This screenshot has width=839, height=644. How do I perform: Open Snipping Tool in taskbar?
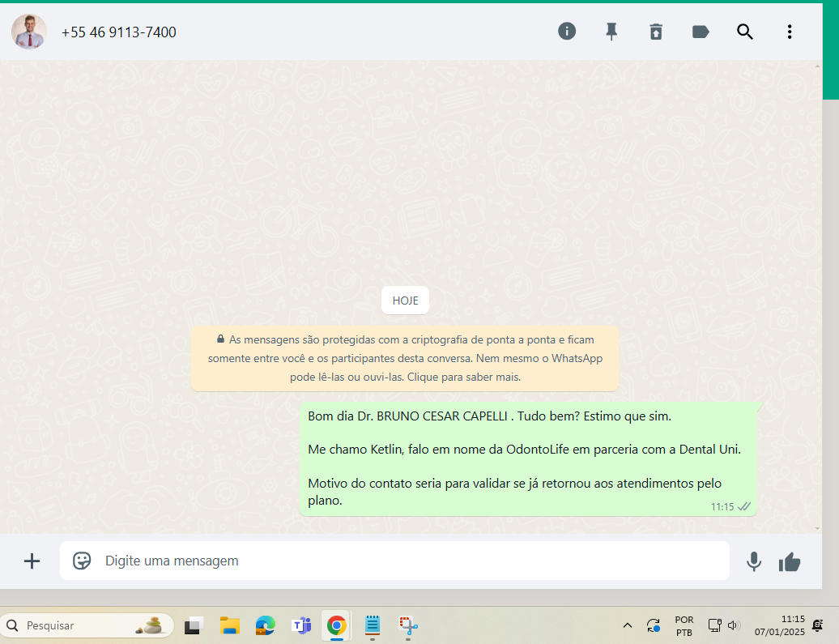[408, 625]
